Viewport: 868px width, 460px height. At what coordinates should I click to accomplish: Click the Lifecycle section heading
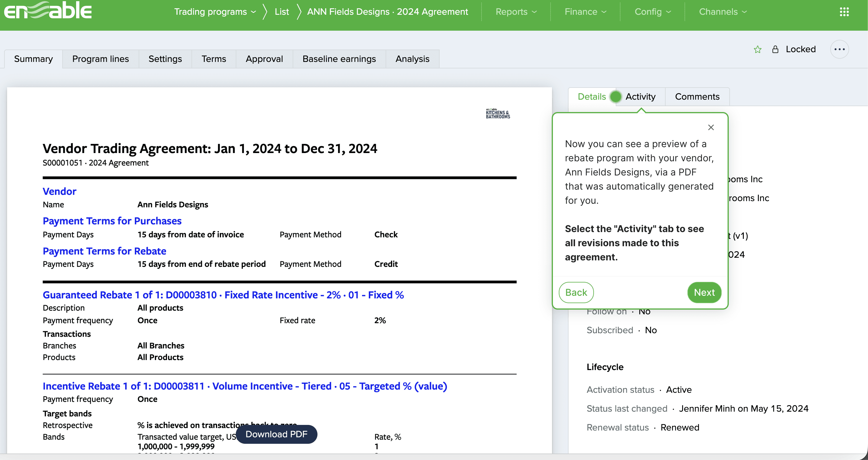click(605, 367)
